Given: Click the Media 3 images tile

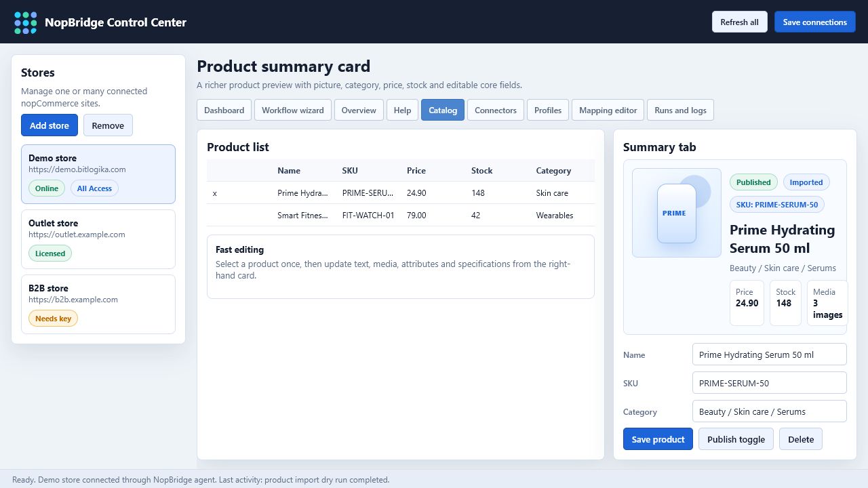Looking at the screenshot, I should pos(827,303).
